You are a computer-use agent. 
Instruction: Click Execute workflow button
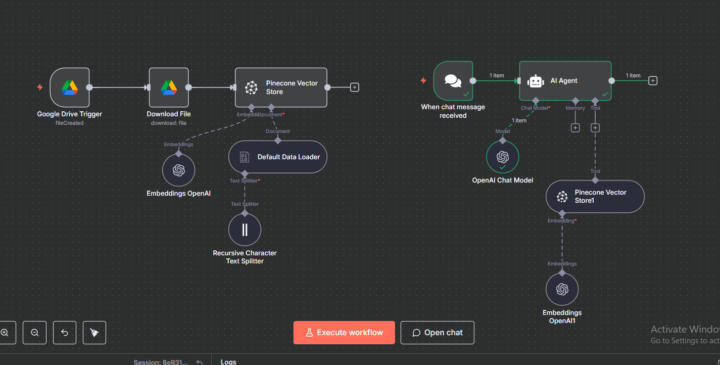point(344,332)
